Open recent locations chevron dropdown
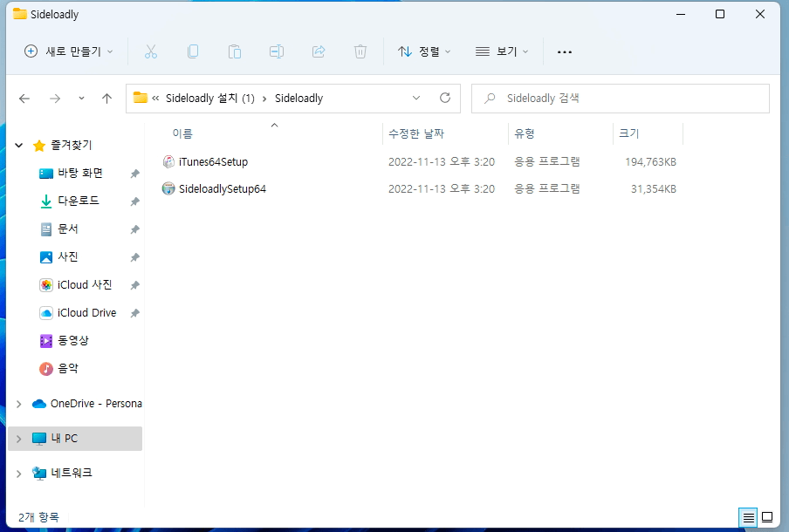This screenshot has width=789, height=532. point(81,99)
